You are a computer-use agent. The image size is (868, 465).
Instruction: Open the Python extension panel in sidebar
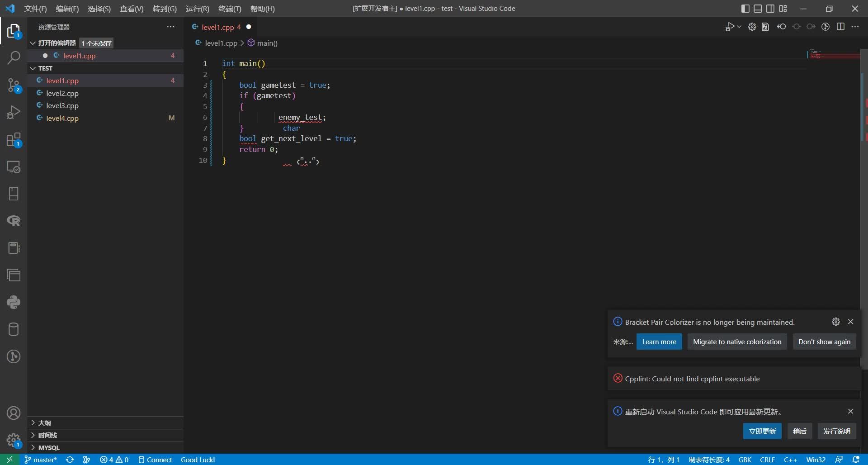point(14,302)
